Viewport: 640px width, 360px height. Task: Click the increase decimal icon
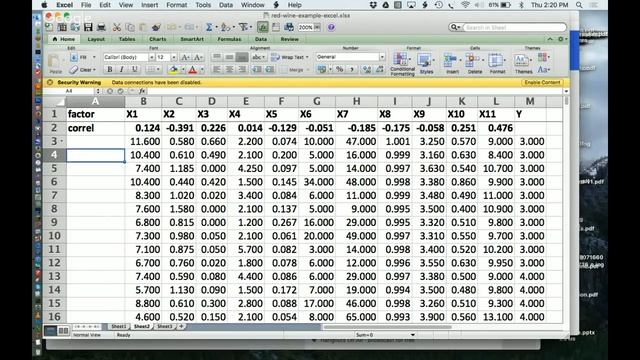(x=367, y=69)
